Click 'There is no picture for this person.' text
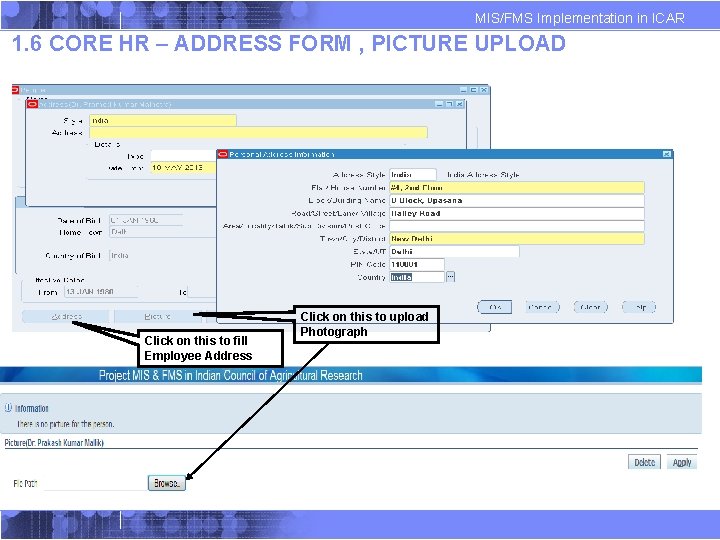720x540 pixels. point(66,424)
